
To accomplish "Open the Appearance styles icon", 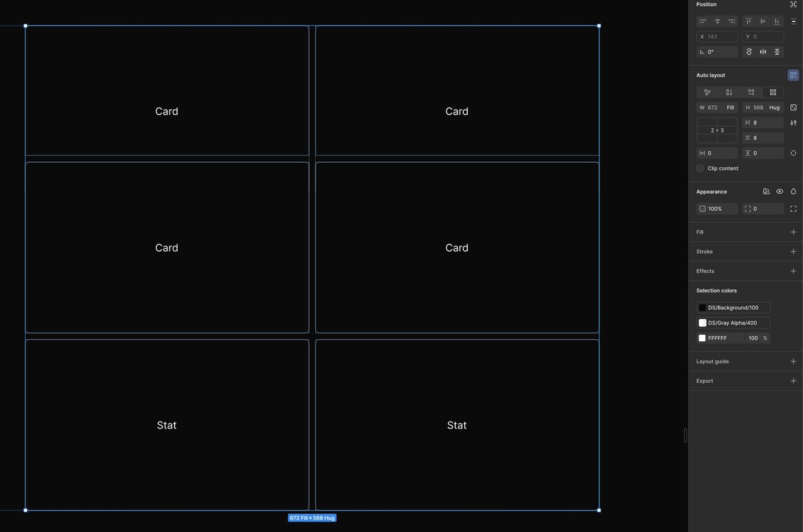I will pyautogui.click(x=766, y=191).
